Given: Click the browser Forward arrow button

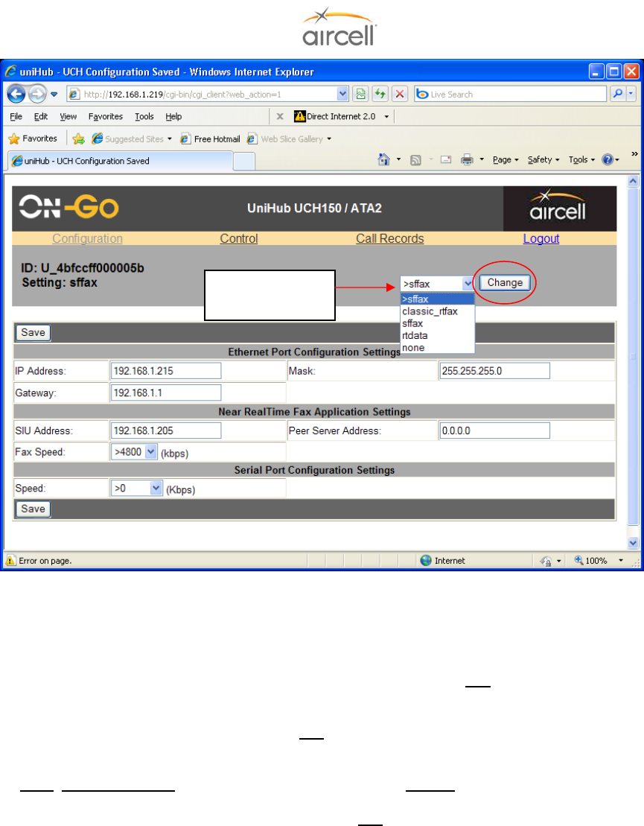Looking at the screenshot, I should (x=37, y=95).
